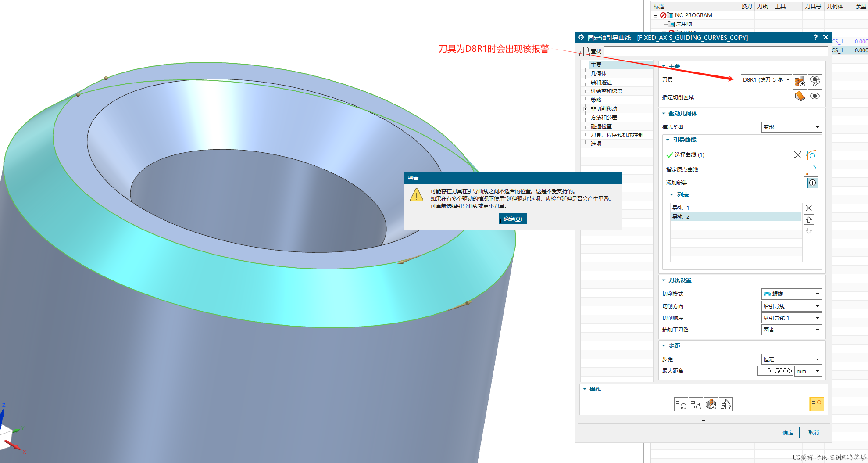The height and width of the screenshot is (463, 868).
Task: Select 导轨 2 in the list
Action: [736, 217]
